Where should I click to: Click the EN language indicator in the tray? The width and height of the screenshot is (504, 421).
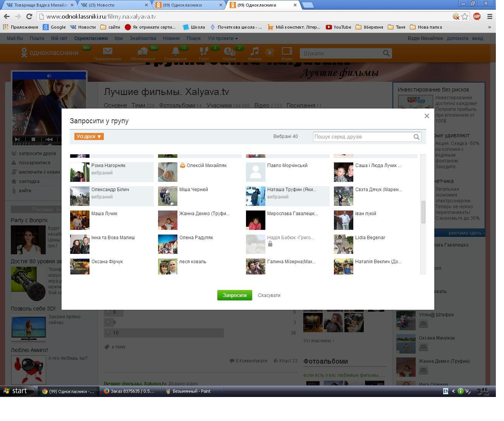[x=446, y=391]
